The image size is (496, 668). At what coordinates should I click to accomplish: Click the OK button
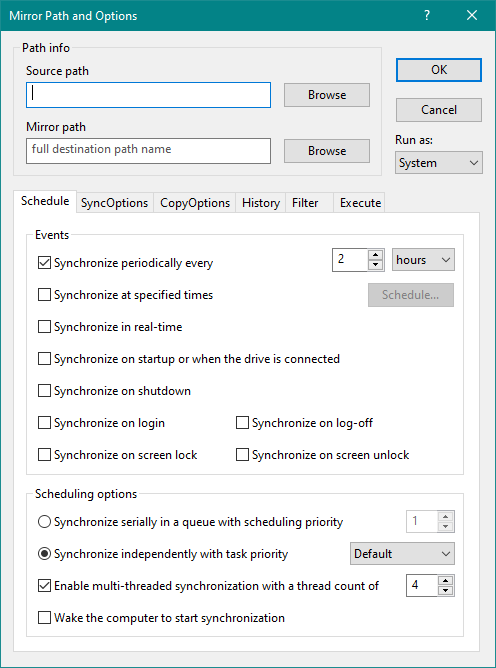[439, 70]
